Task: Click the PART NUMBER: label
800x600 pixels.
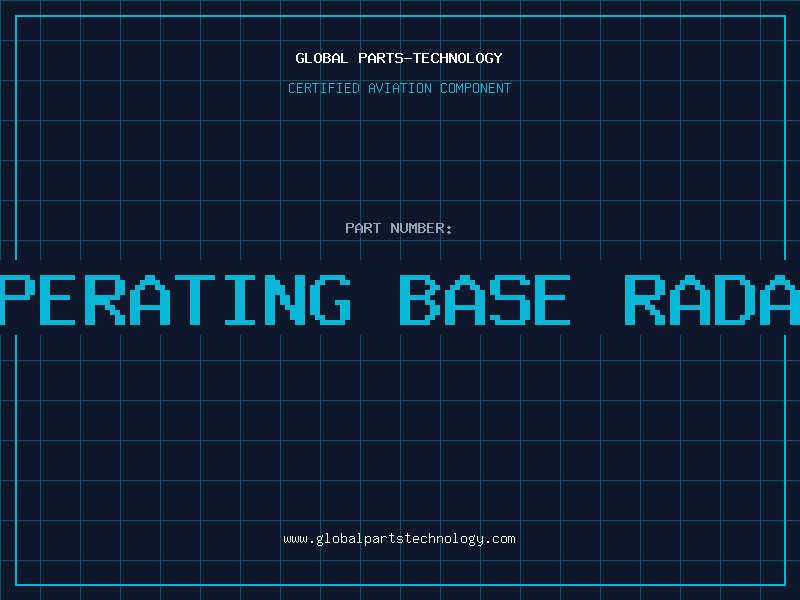Action: click(399, 228)
